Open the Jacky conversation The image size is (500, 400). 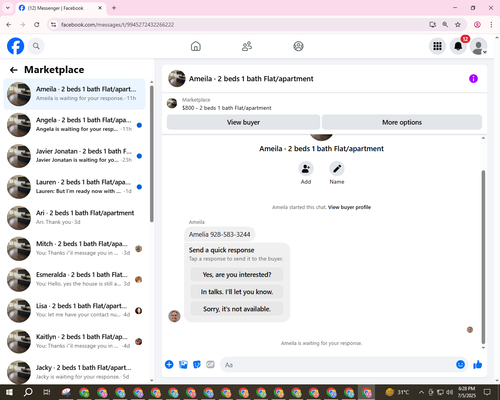pos(74,372)
